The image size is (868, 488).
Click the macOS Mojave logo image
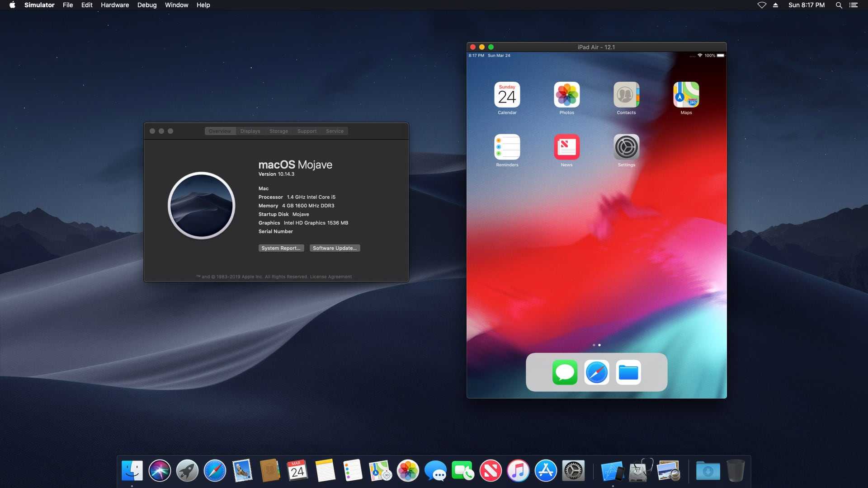click(x=201, y=206)
